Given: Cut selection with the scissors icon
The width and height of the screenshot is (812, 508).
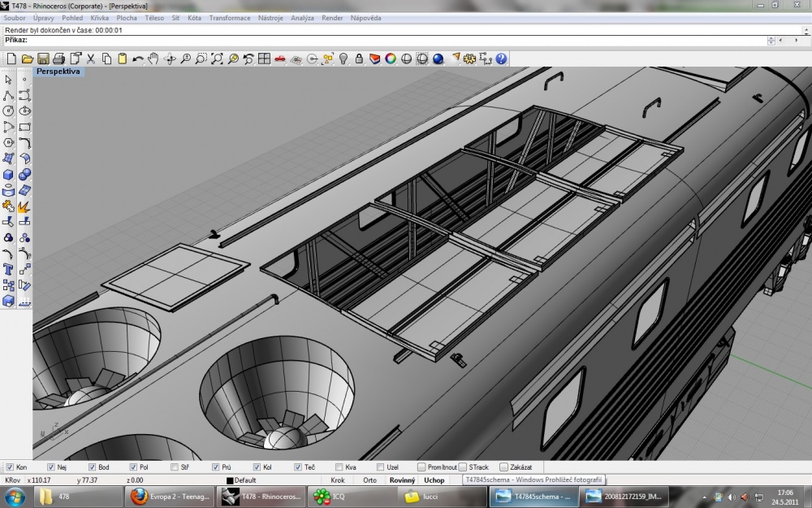Looking at the screenshot, I should (91, 59).
